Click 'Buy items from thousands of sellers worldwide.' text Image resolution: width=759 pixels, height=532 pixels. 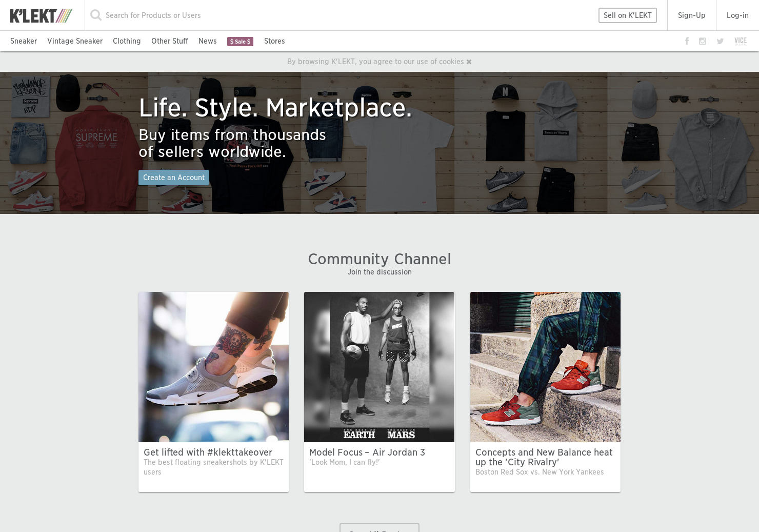coord(232,143)
